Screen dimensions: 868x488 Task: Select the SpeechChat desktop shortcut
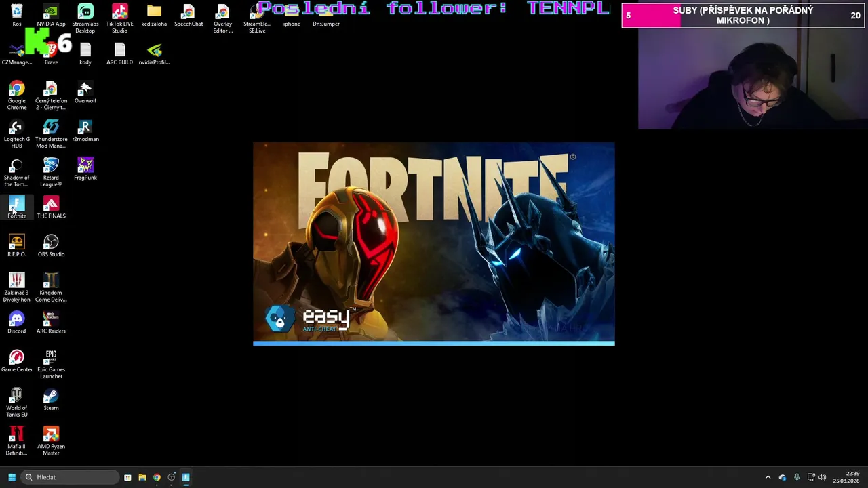[189, 15]
